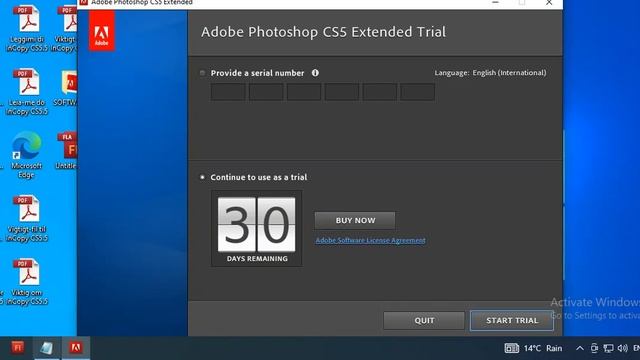
Task: Click the START TRIAL button
Action: click(512, 320)
